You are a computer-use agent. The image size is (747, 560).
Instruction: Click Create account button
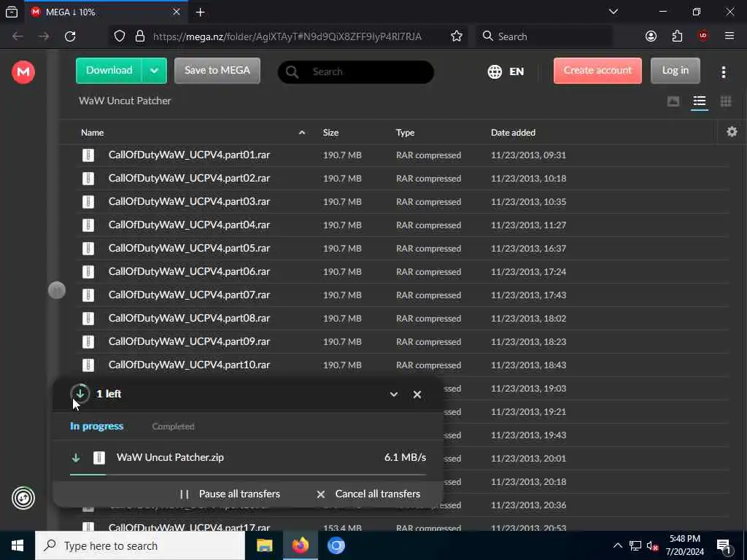597,71
